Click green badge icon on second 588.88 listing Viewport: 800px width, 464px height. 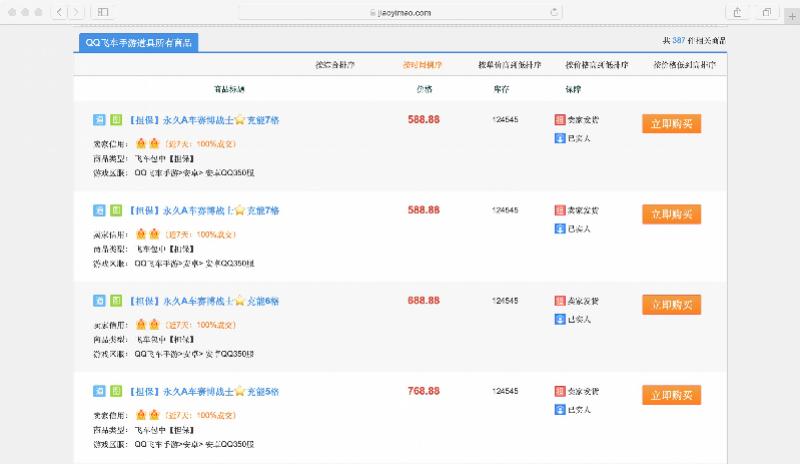tap(116, 210)
